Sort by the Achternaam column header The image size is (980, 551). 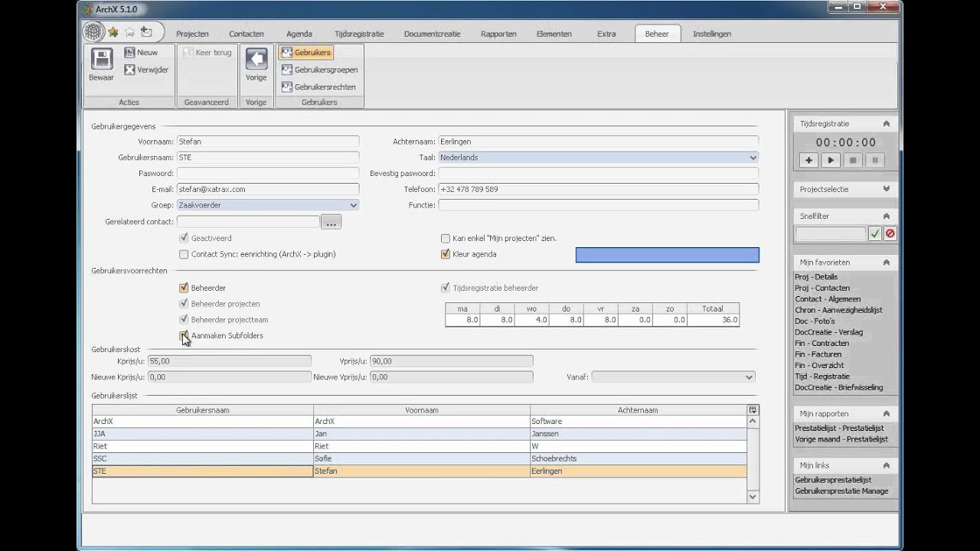[x=638, y=410]
